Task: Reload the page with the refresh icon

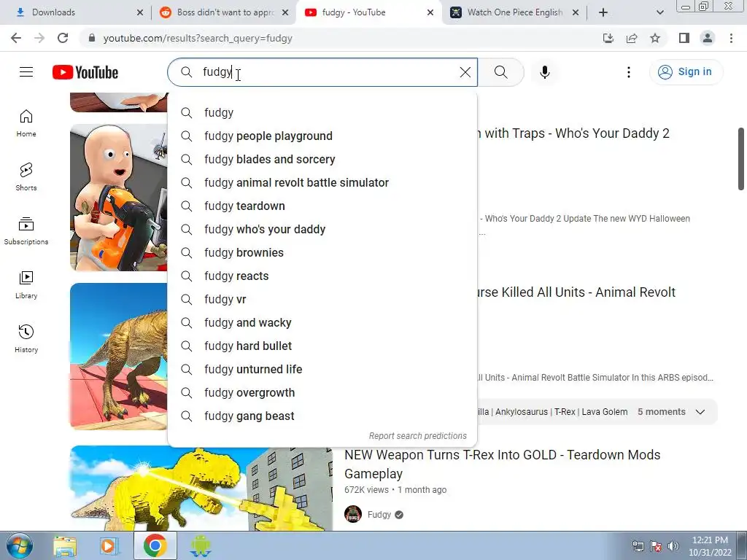Action: 63,38
